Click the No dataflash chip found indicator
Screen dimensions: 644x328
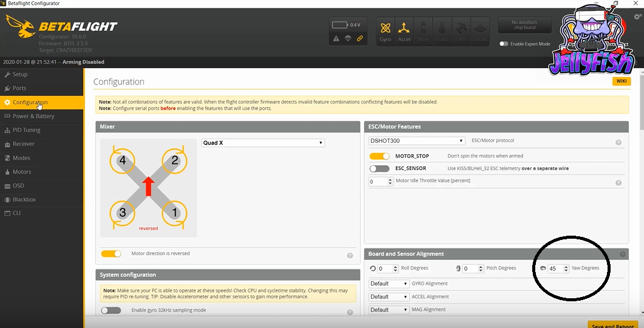point(524,25)
